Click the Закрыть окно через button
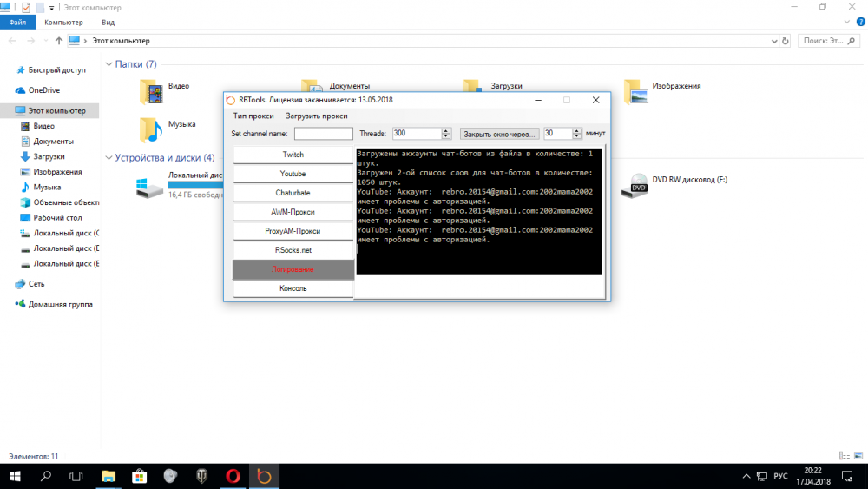Screen dimensions: 868x489 click(x=500, y=134)
